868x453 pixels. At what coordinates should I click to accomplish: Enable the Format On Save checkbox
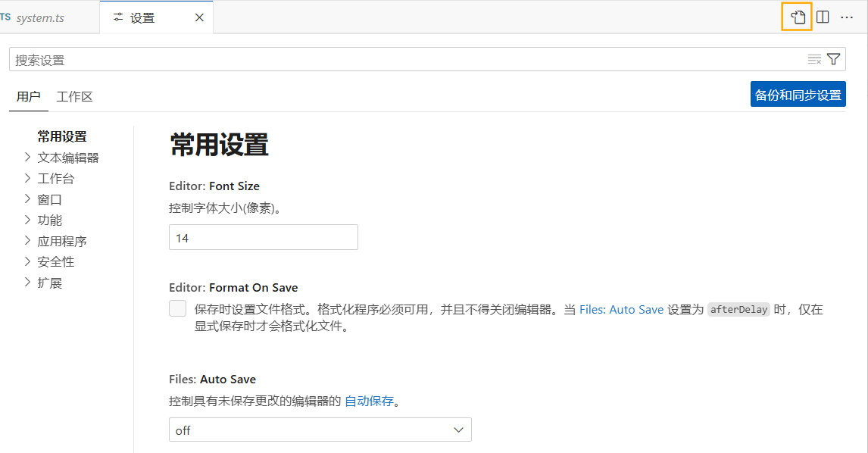coord(178,308)
